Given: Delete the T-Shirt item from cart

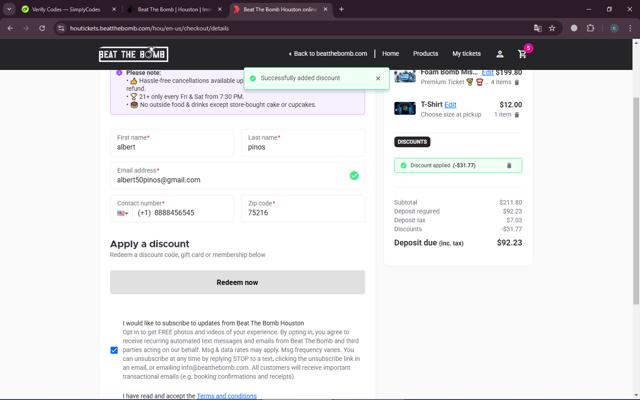Looking at the screenshot, I should click(x=517, y=115).
